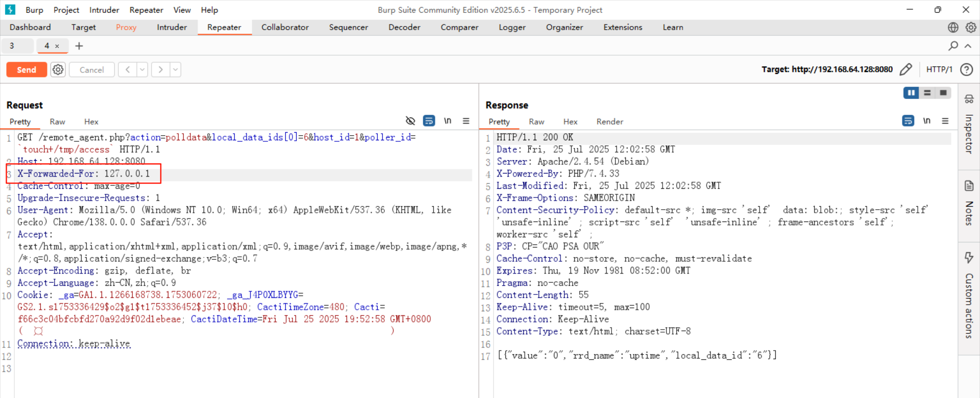The width and height of the screenshot is (980, 398).
Task: Open back history dropdown arrow
Action: pos(142,69)
